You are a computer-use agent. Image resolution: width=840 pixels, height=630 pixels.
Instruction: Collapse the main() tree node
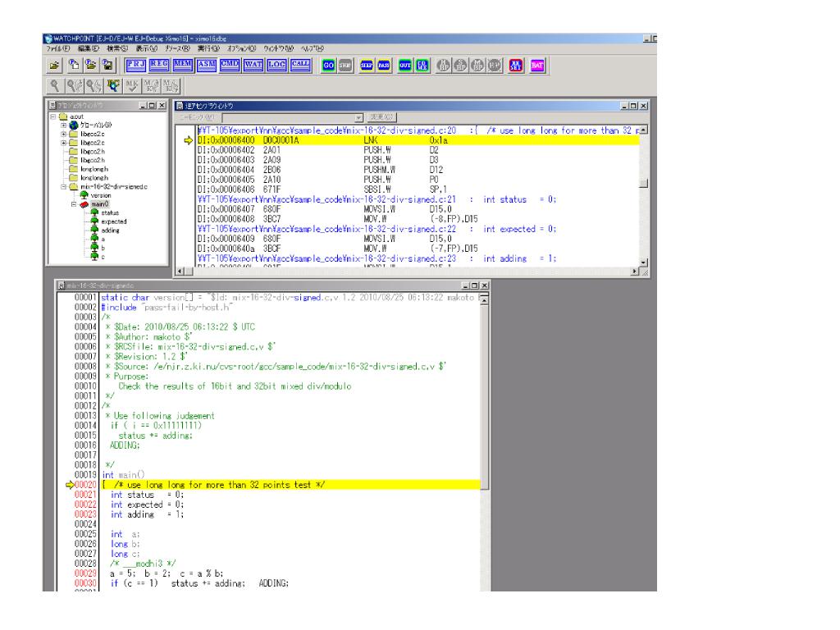pos(74,204)
